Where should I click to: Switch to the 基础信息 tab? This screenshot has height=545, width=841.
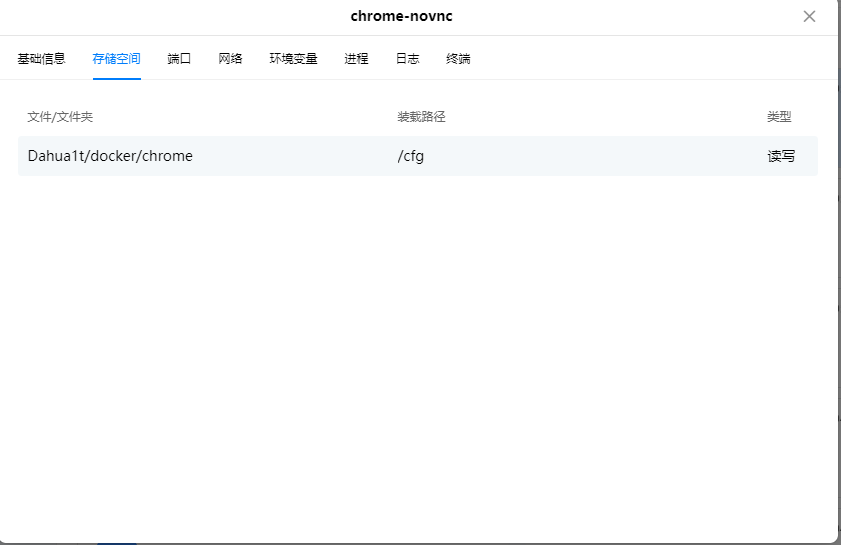click(x=41, y=58)
